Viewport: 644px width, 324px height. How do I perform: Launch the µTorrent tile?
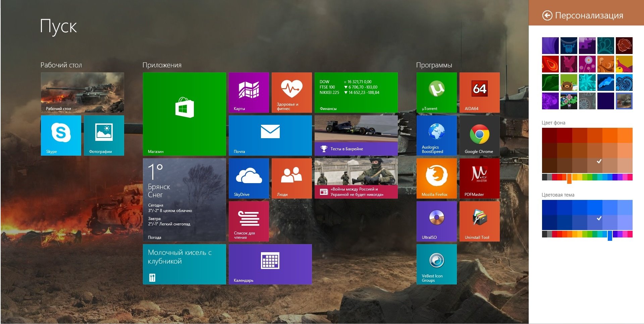click(x=436, y=92)
